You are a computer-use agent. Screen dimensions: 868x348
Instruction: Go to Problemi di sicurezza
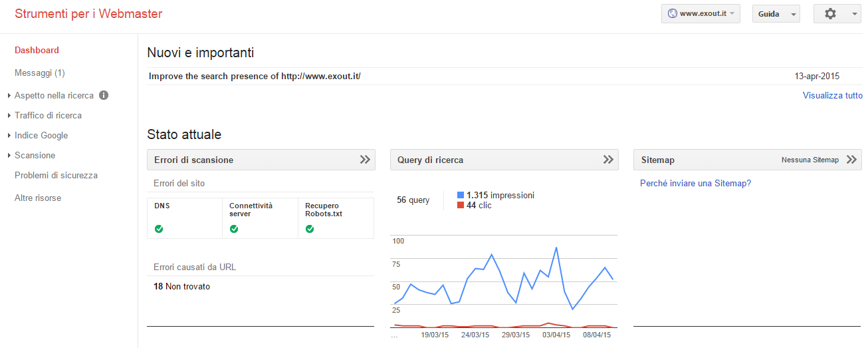pos(56,175)
